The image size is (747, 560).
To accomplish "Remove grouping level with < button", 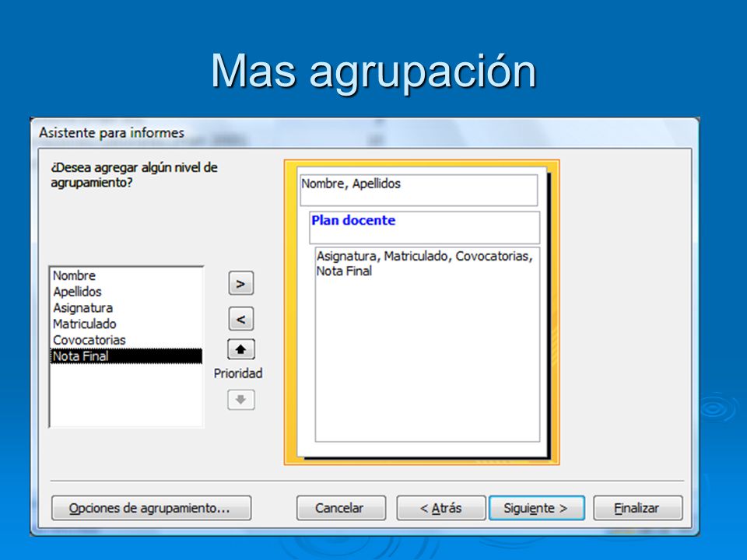I will point(241,319).
